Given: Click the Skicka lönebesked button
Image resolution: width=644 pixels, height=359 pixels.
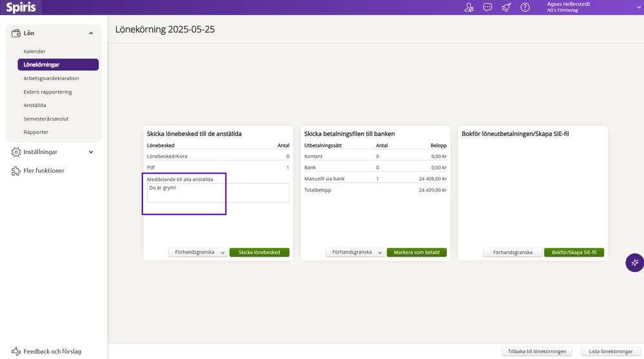Looking at the screenshot, I should coord(259,253).
